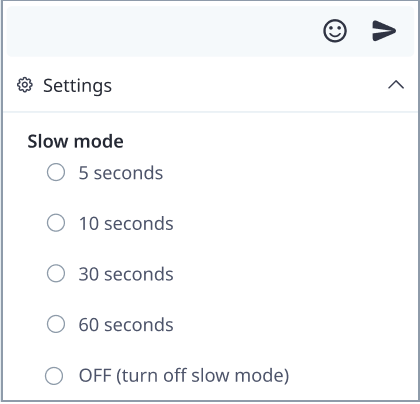Click the "30 seconds" option label
420x404 pixels.
126,274
